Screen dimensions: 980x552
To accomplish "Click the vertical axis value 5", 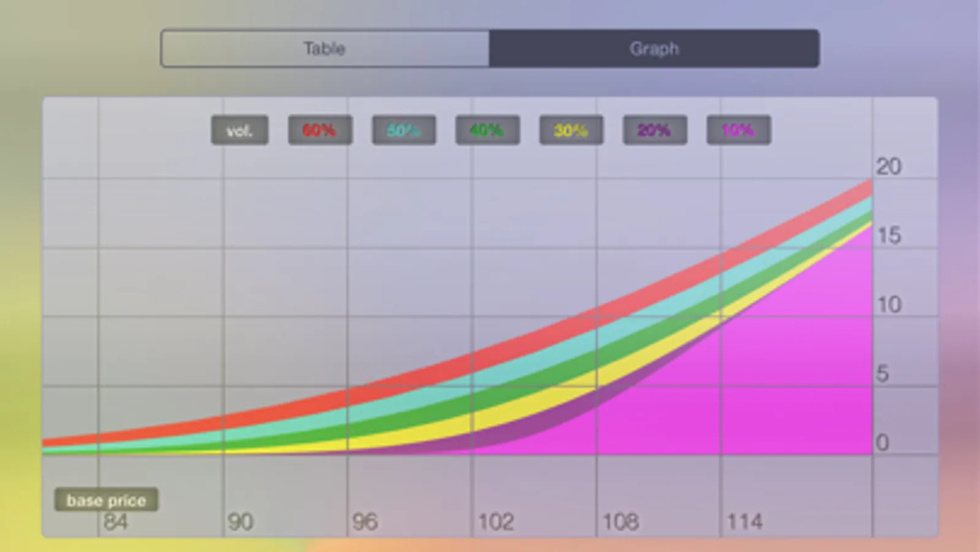I will (x=883, y=374).
